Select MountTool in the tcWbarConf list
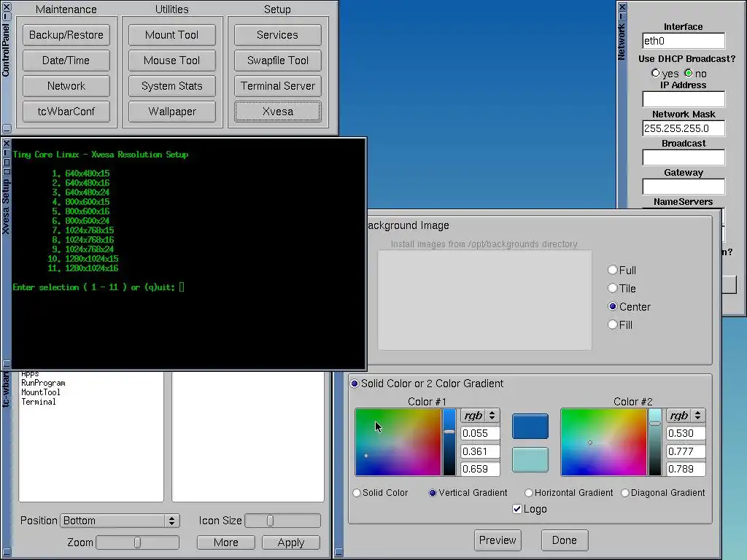This screenshot has width=747, height=560. [41, 392]
